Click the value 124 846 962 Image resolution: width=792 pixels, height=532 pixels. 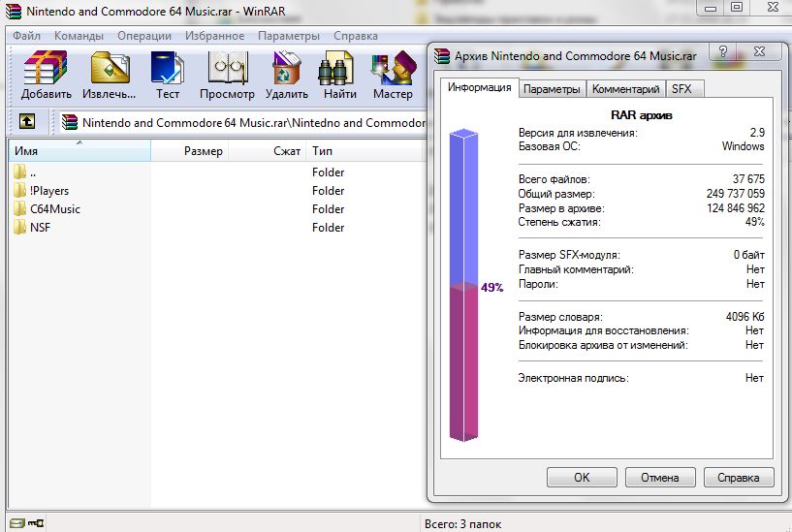pos(736,208)
